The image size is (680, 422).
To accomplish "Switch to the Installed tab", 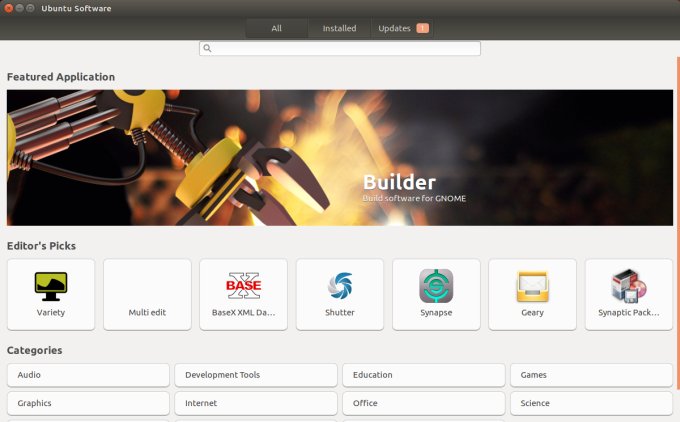I will [x=339, y=28].
